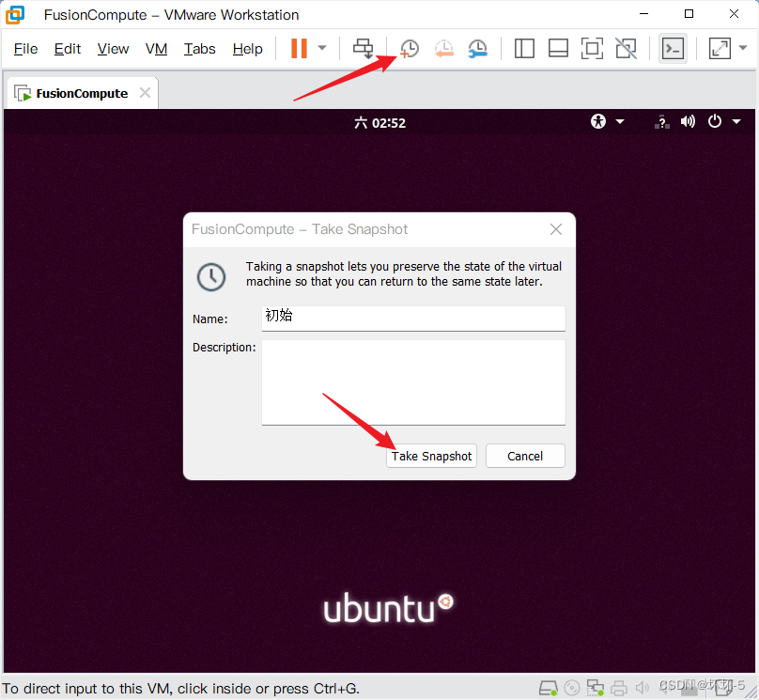Click the Description text area

(413, 382)
